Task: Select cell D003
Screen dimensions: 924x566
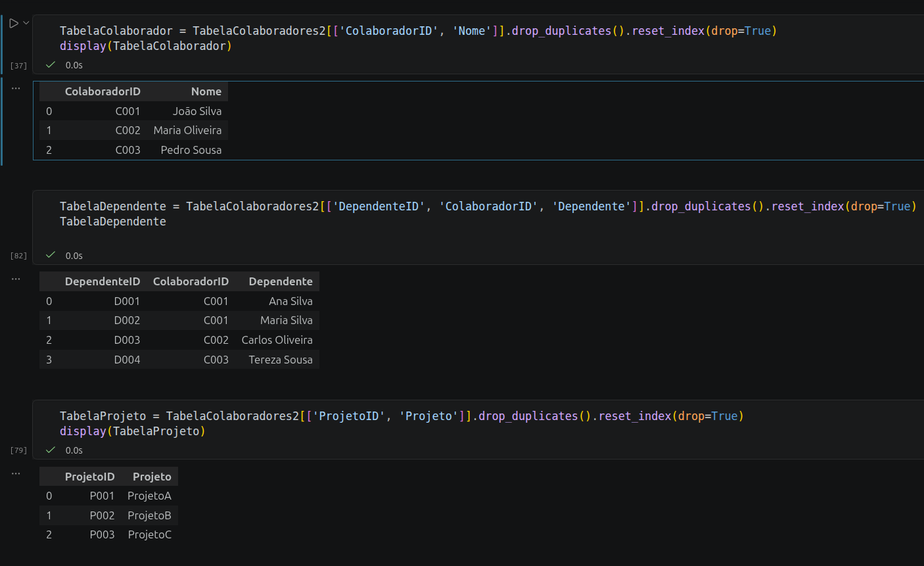Action: coord(127,340)
